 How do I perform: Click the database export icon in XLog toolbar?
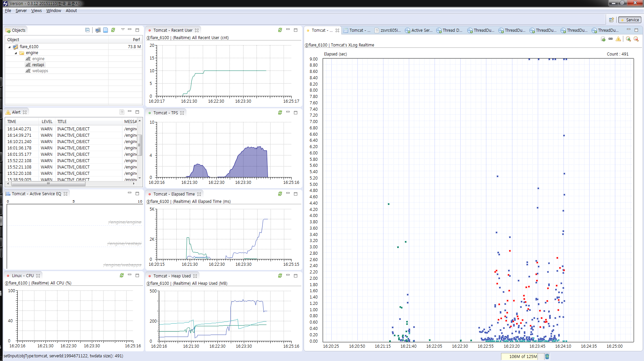tap(603, 39)
